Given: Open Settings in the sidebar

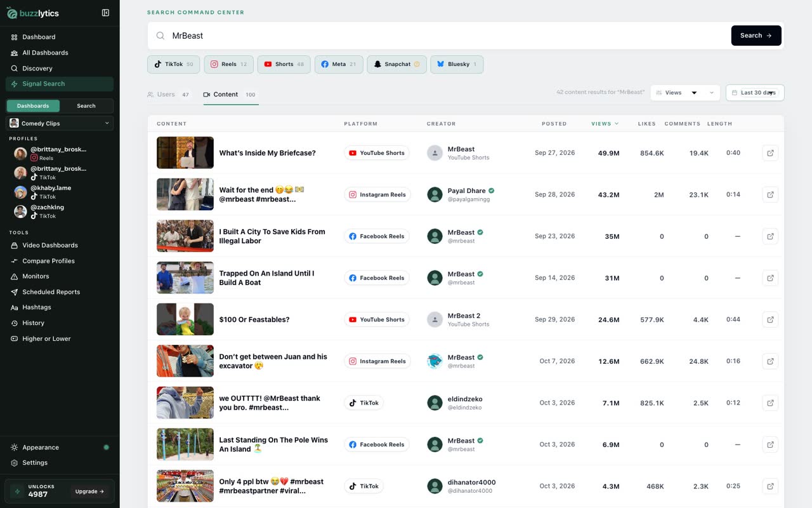Looking at the screenshot, I should point(60,463).
